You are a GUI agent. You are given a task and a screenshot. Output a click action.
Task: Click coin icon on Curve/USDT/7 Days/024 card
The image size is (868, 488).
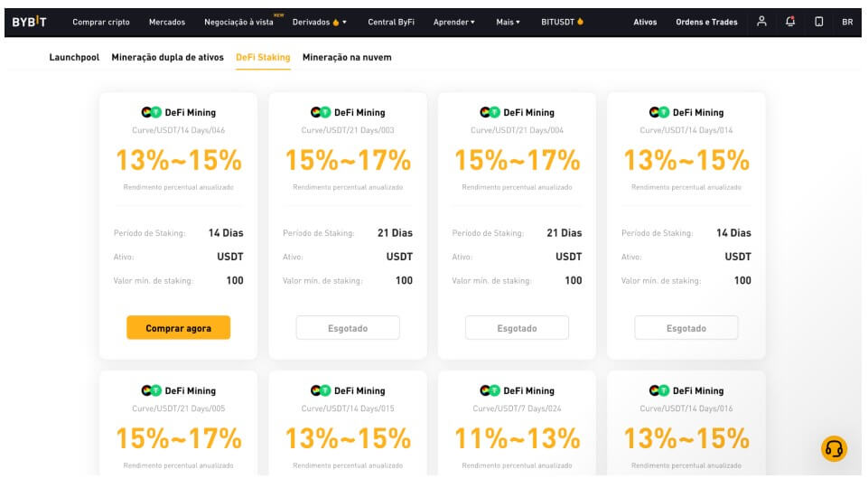pyautogui.click(x=490, y=390)
